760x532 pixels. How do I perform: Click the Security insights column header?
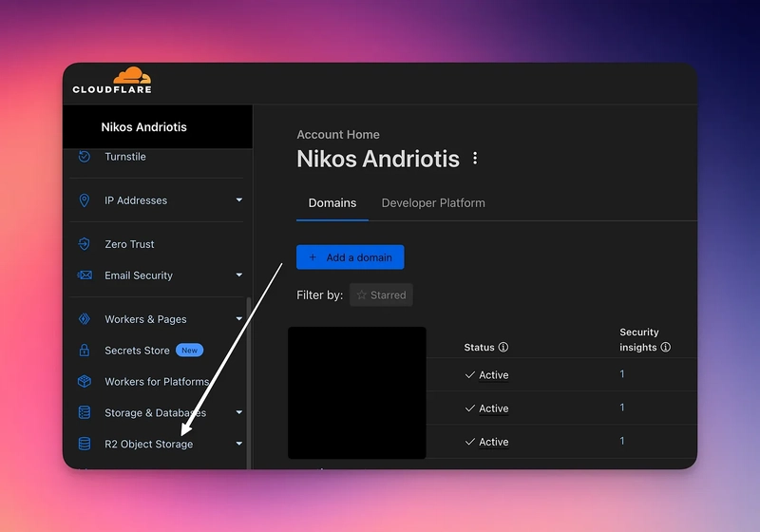click(x=638, y=340)
